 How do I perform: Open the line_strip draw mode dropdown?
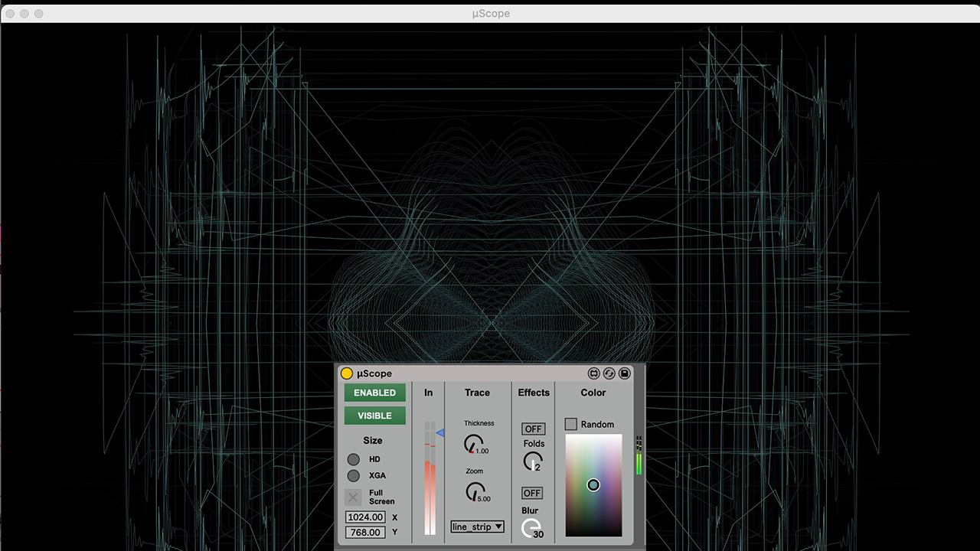pyautogui.click(x=477, y=527)
